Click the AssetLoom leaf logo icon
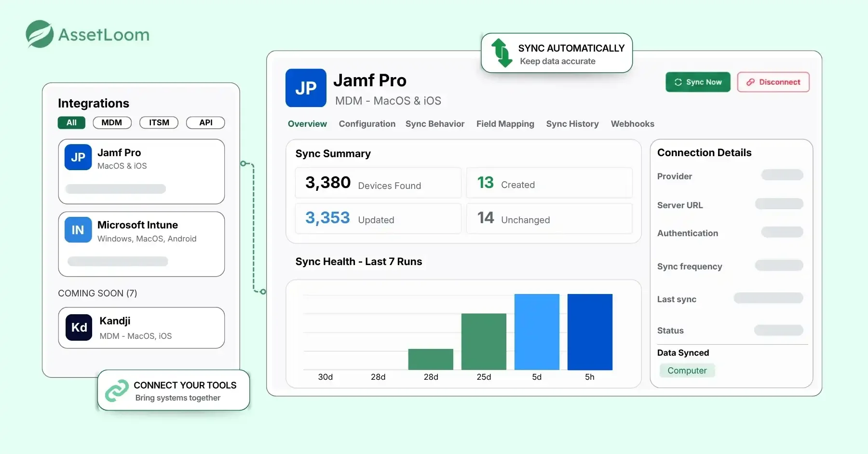This screenshot has width=868, height=454. click(x=40, y=34)
